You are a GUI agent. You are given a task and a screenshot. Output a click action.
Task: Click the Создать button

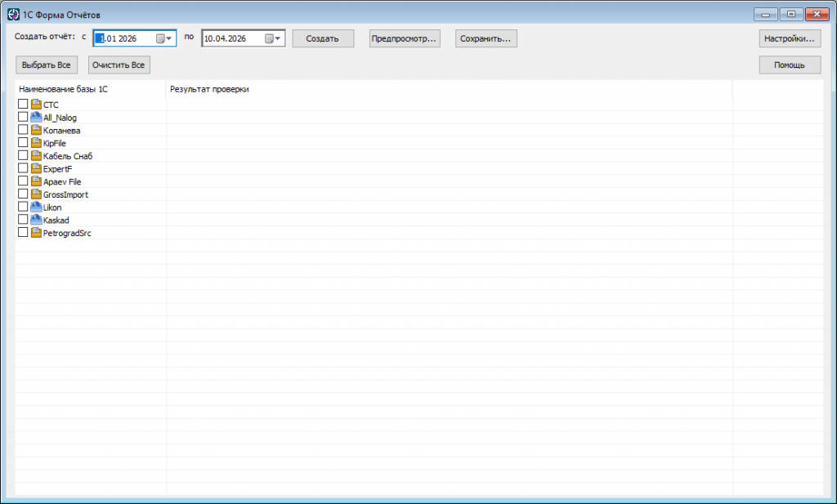pyautogui.click(x=323, y=38)
